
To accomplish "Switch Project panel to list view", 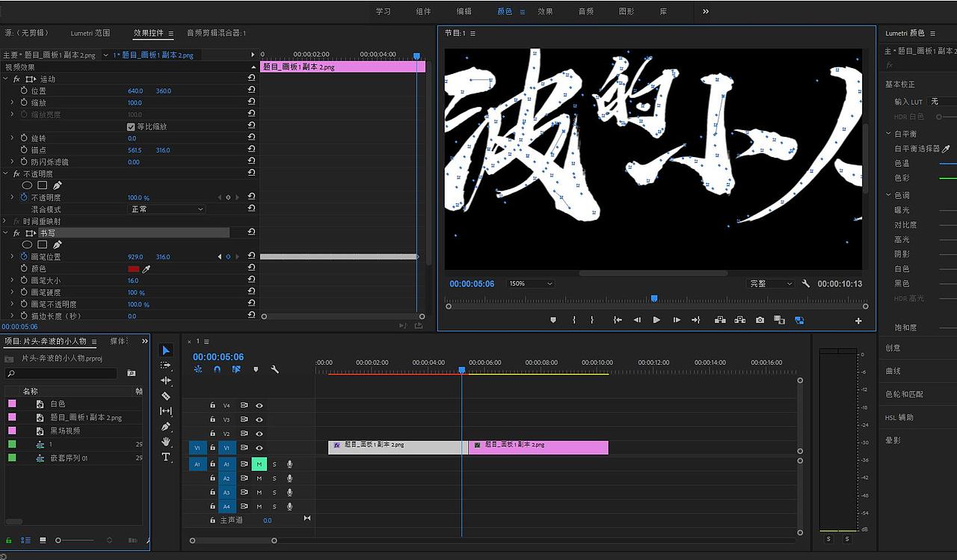I will tap(25, 540).
